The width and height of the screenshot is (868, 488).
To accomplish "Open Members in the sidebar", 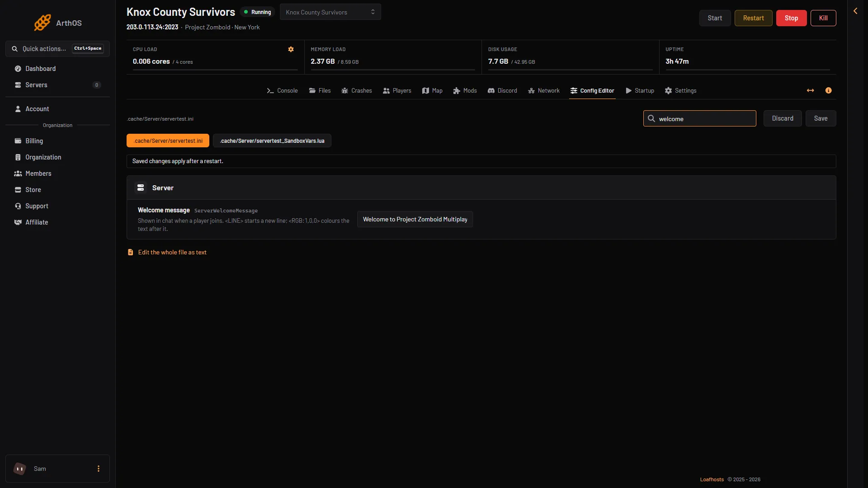I will pyautogui.click(x=57, y=174).
